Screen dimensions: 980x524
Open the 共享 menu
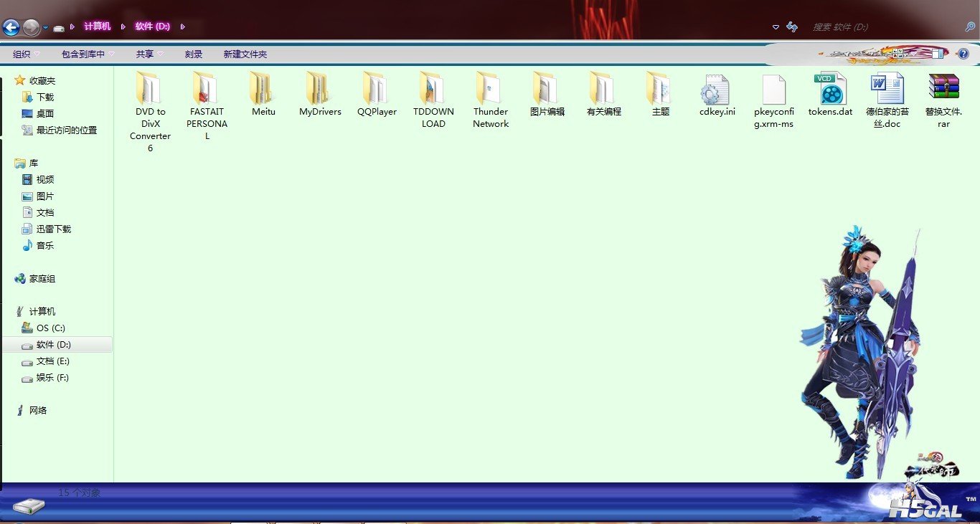(150, 54)
